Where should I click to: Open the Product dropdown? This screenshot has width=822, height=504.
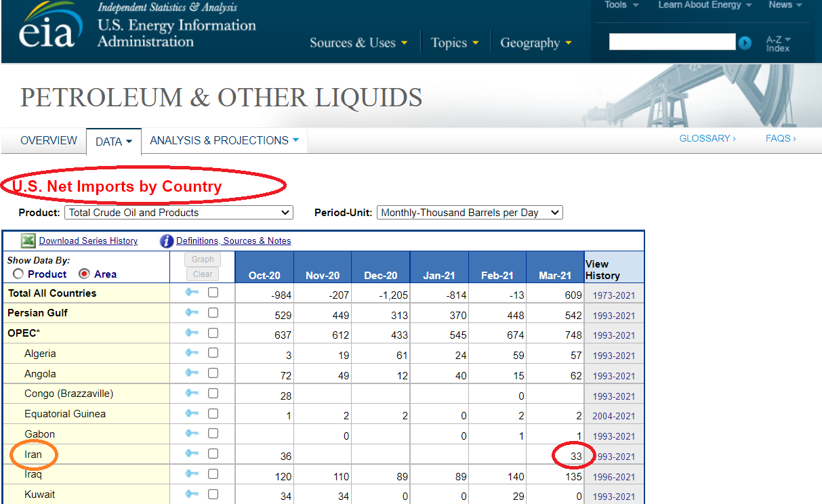tap(178, 213)
